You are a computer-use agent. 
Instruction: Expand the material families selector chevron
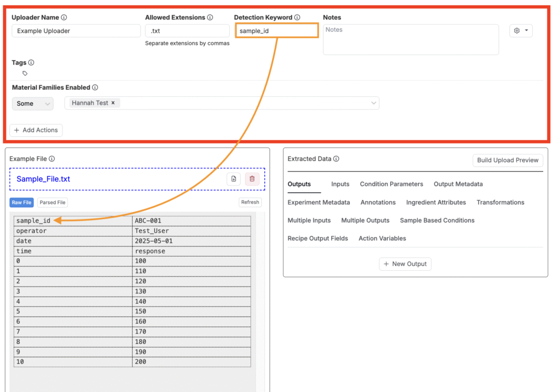click(373, 103)
